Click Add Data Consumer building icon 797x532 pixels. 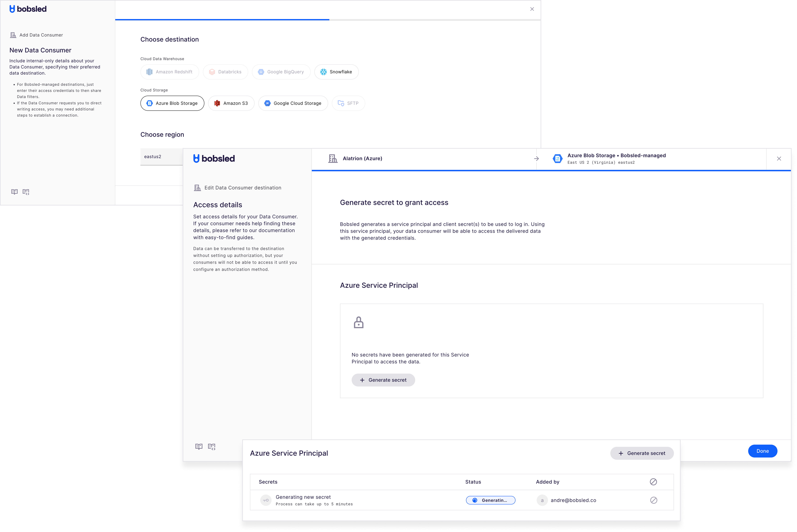[13, 35]
